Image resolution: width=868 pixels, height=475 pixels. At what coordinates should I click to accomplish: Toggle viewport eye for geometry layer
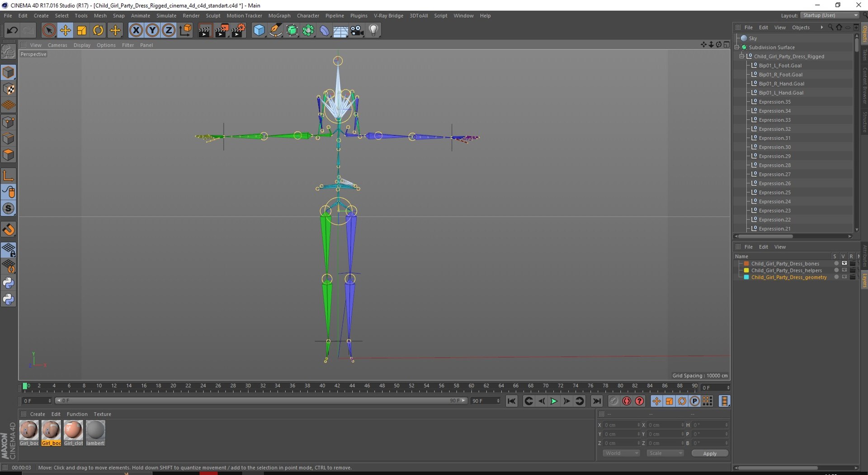pyautogui.click(x=844, y=277)
